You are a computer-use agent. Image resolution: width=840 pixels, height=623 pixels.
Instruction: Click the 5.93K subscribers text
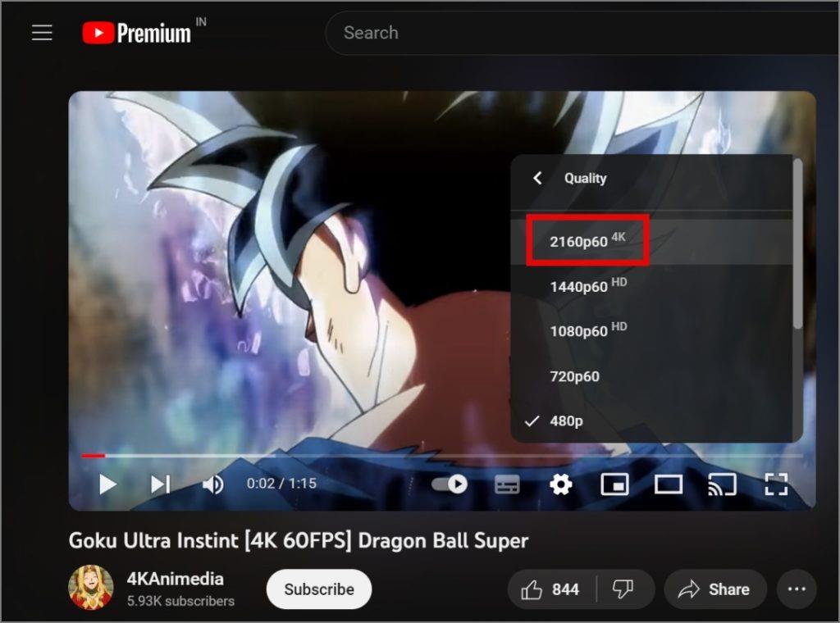180,601
